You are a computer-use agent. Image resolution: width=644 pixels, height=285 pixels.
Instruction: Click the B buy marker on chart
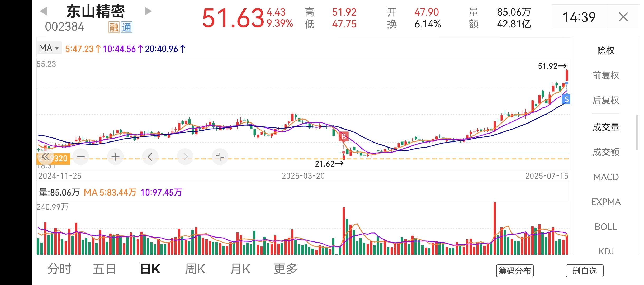(x=344, y=136)
